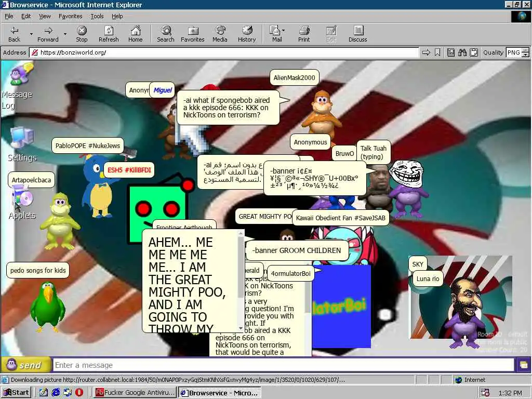
Task: Go back using the Back toolbar button
Action: click(x=14, y=34)
